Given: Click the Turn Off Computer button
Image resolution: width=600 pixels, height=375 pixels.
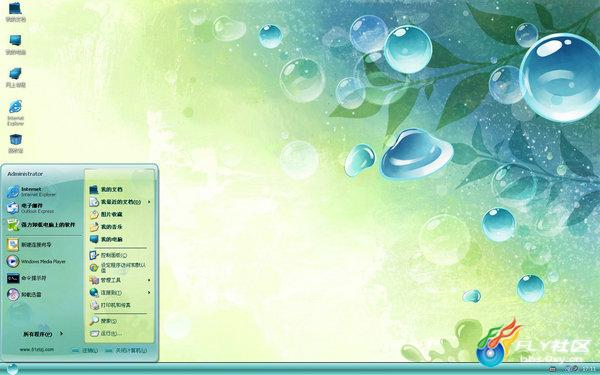Looking at the screenshot, I should coord(126,350).
